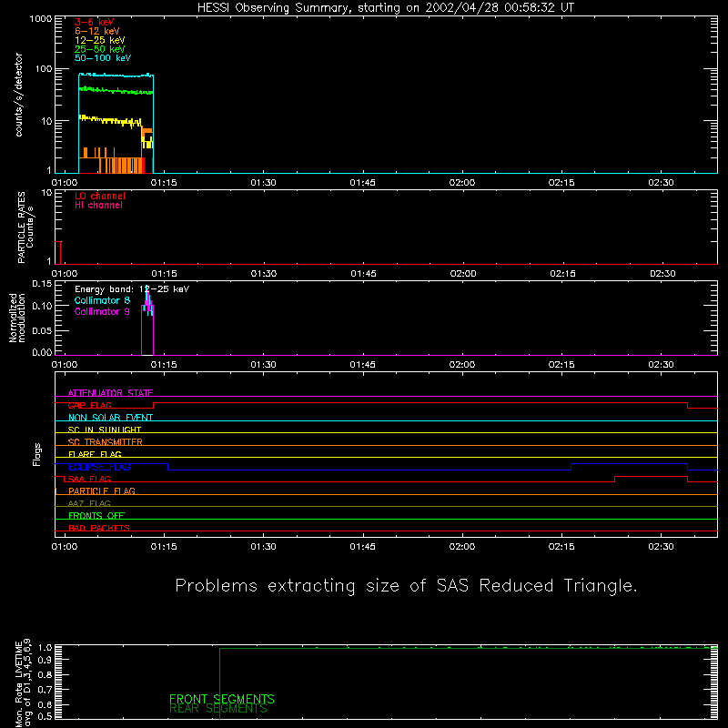
Task: Click 02:30 time label under modulation panel
Action: coord(661,365)
